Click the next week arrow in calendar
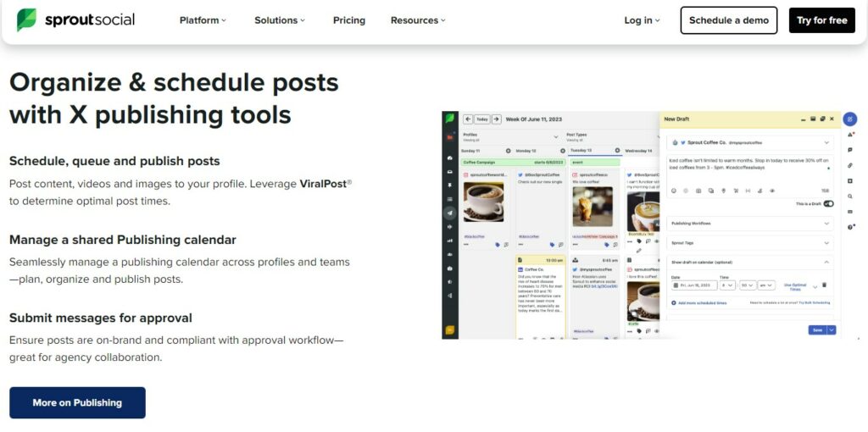 tap(497, 119)
